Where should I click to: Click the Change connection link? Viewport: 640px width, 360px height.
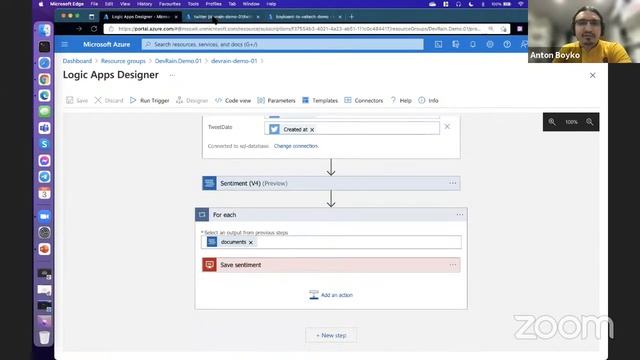tap(296, 146)
